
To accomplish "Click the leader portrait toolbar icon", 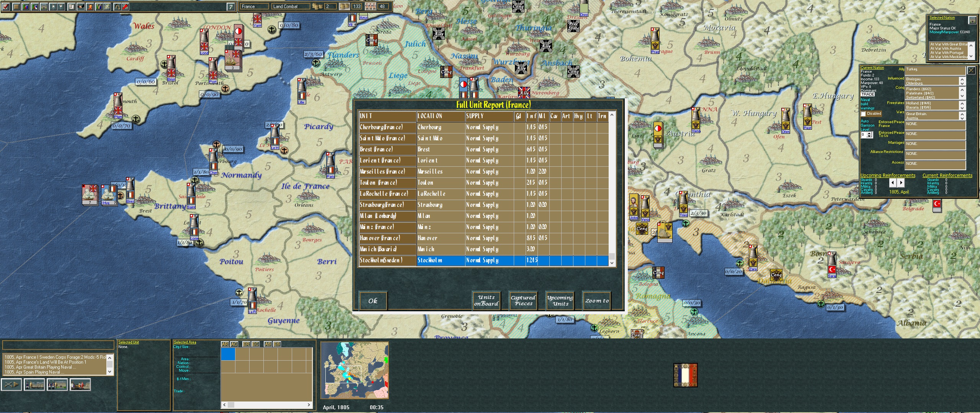I will pos(90,7).
